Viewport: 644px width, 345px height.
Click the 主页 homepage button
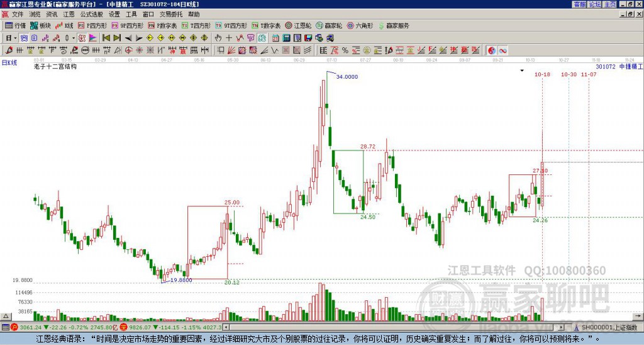coord(609,4)
